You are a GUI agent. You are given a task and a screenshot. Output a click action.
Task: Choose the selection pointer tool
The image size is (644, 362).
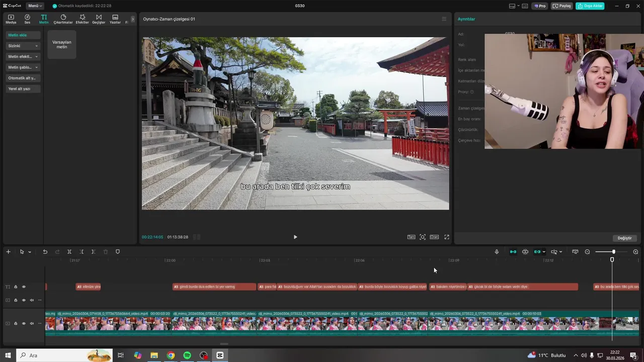tap(22, 251)
